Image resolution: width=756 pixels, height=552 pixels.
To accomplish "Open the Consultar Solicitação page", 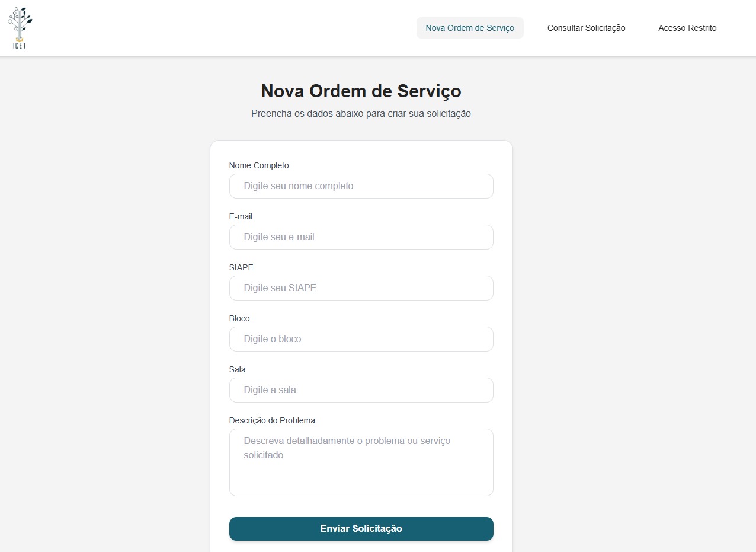I will tap(586, 27).
